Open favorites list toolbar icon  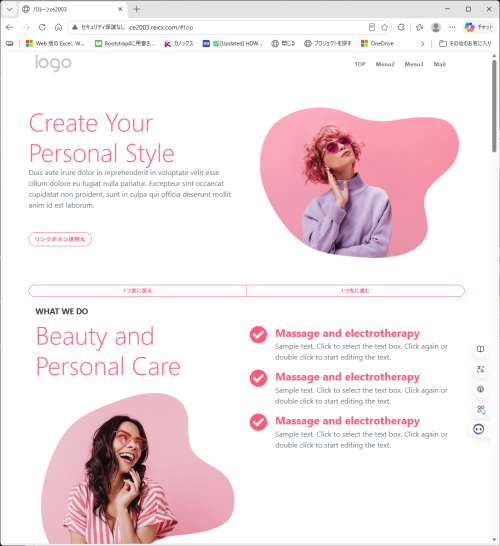[x=420, y=27]
